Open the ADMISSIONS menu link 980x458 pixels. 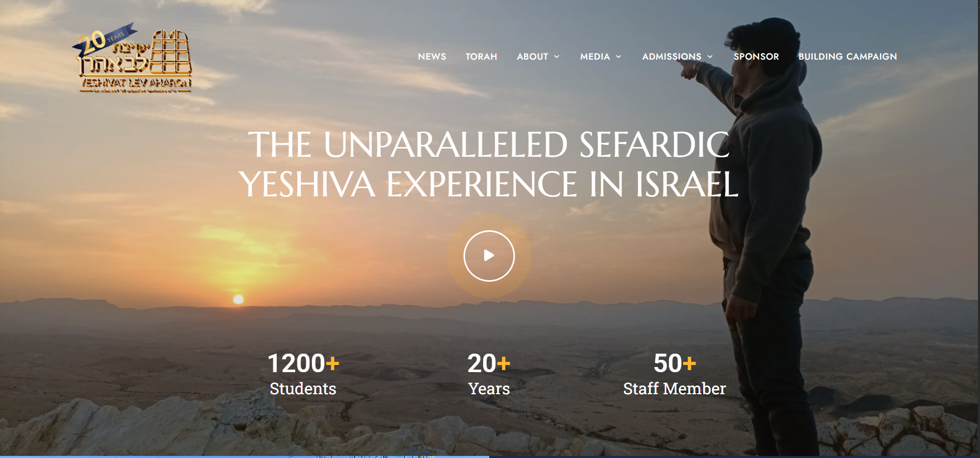pyautogui.click(x=671, y=57)
